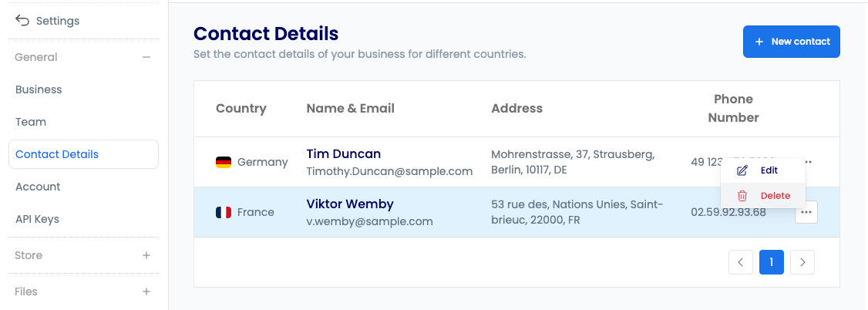Select page 1 in pagination
The width and height of the screenshot is (868, 310).
pos(771,262)
